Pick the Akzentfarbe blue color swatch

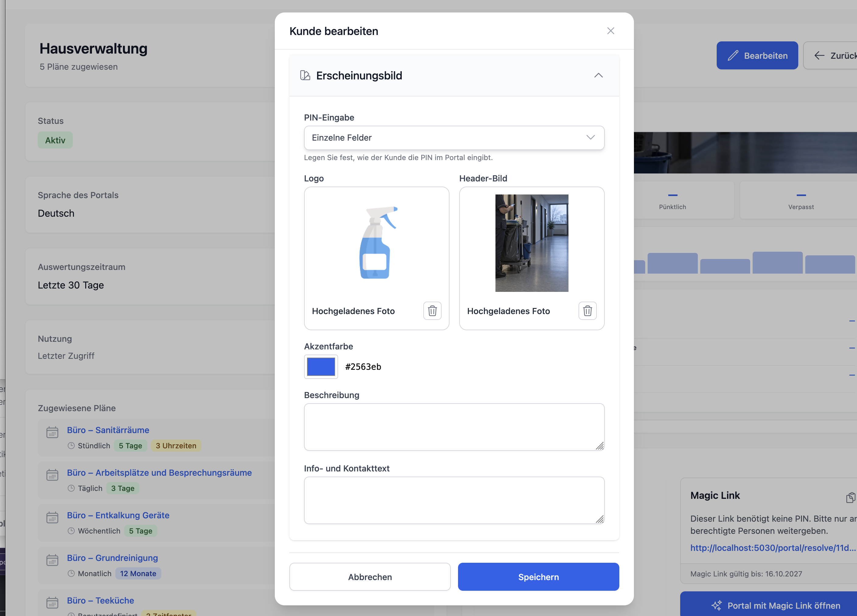[x=321, y=366]
